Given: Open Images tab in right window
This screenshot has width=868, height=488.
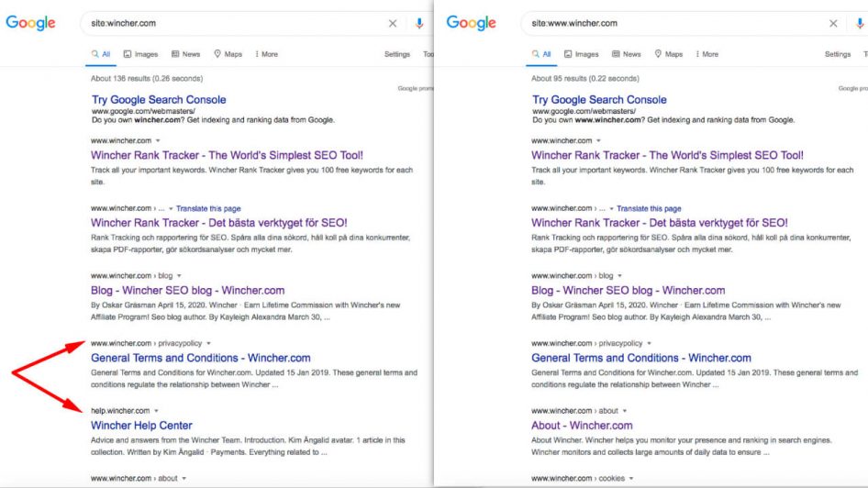Looking at the screenshot, I should [581, 54].
